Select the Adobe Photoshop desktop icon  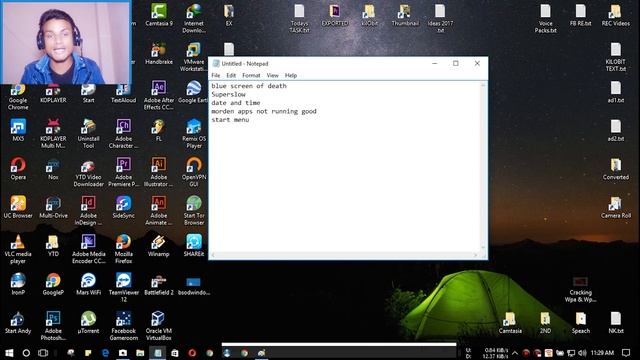coord(53,326)
